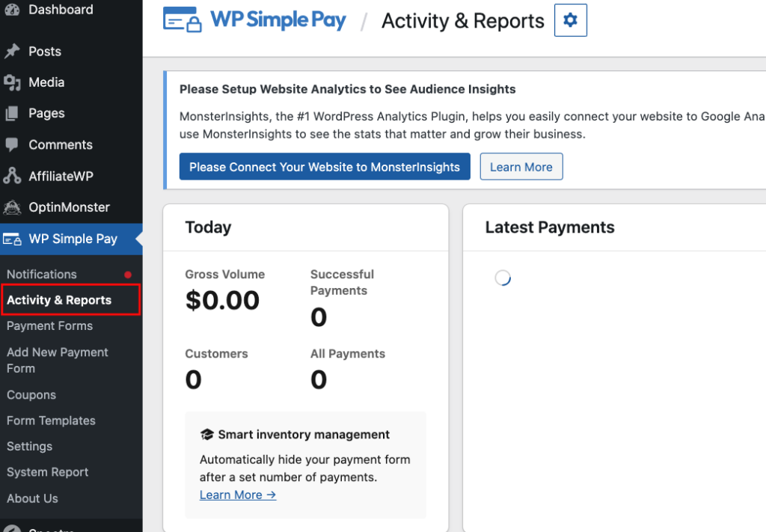Click the settings gear icon beside Activity & Reports
The height and width of the screenshot is (532, 766).
pyautogui.click(x=570, y=20)
